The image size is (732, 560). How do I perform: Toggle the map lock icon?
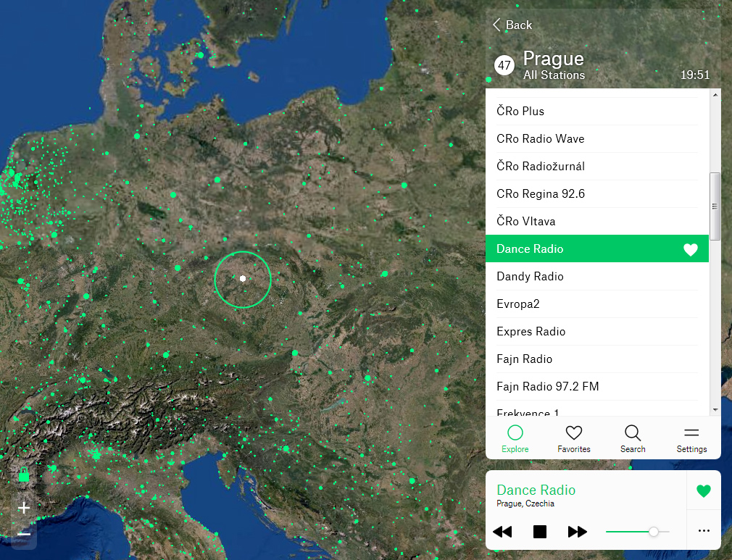coord(24,474)
